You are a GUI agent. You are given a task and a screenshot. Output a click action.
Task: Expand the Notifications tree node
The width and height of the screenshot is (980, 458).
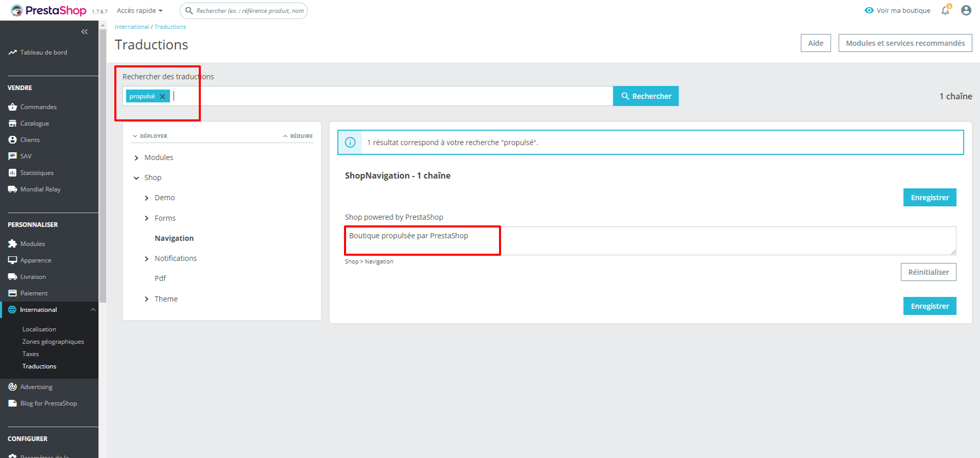(x=147, y=258)
